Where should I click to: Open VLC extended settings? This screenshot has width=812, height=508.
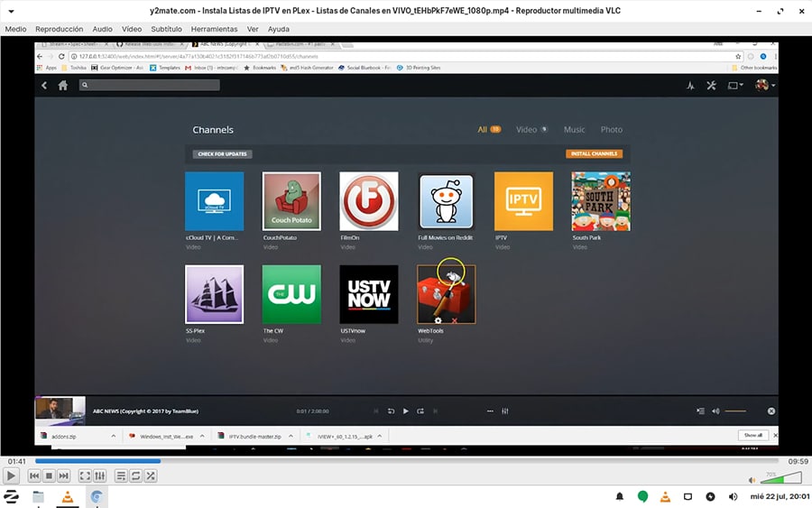[100, 476]
